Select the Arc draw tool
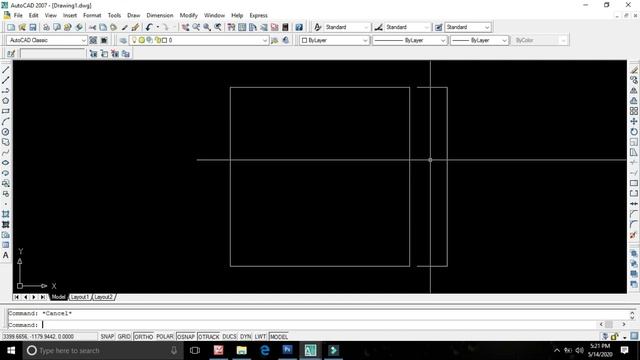 [x=6, y=122]
